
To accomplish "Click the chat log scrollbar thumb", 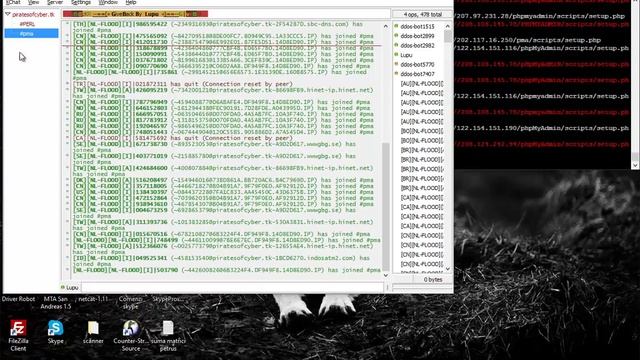I will click(x=386, y=206).
